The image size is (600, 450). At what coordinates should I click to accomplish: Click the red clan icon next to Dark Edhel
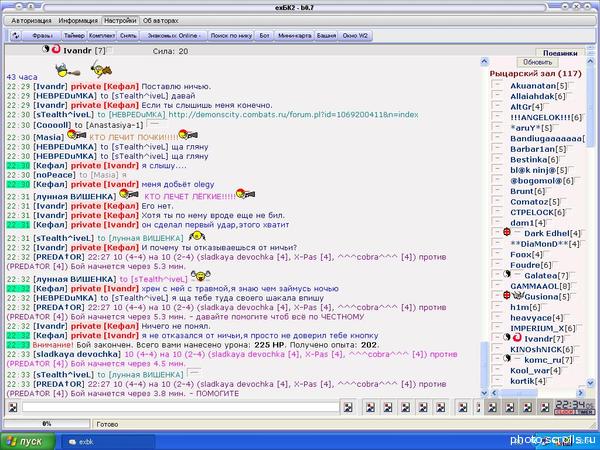507,232
